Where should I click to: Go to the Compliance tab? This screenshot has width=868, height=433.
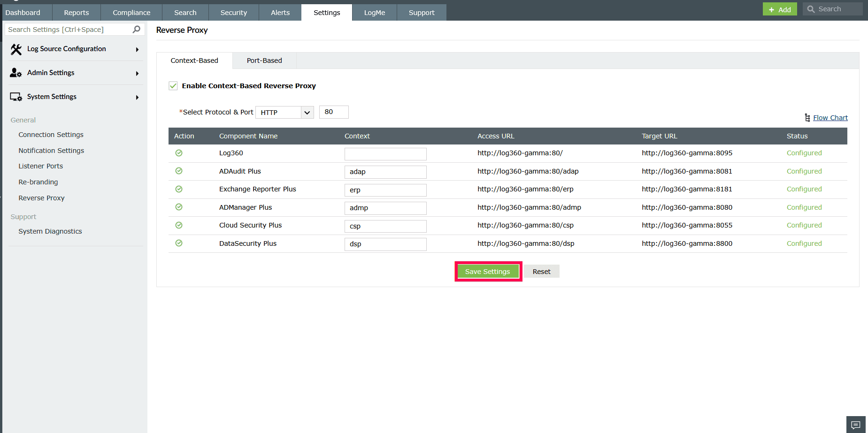tap(131, 13)
